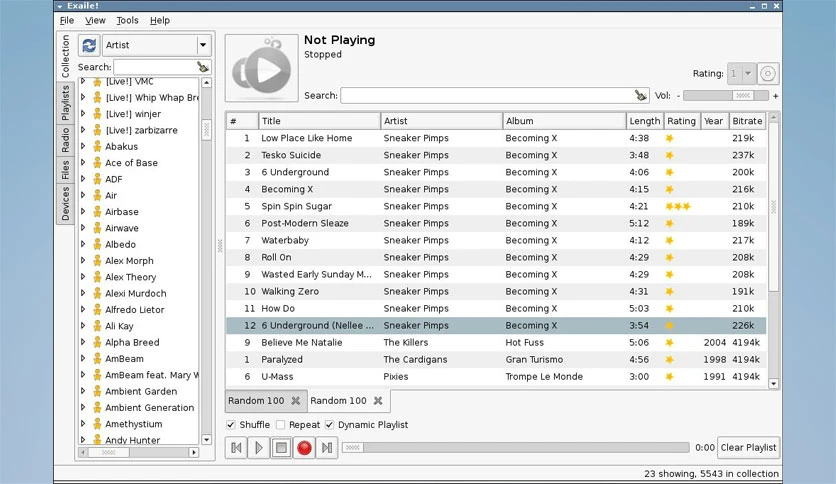Sort by the Length column header
Image resolution: width=836 pixels, height=484 pixels.
point(645,121)
